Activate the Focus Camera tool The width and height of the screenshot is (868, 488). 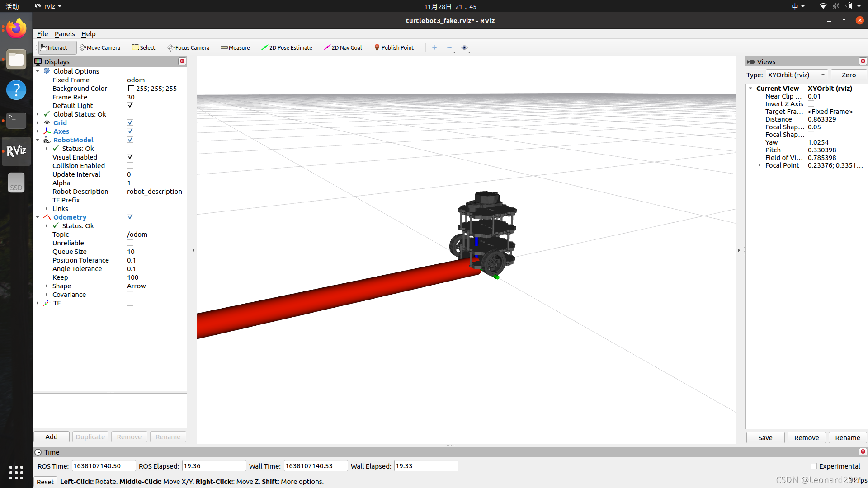(188, 47)
